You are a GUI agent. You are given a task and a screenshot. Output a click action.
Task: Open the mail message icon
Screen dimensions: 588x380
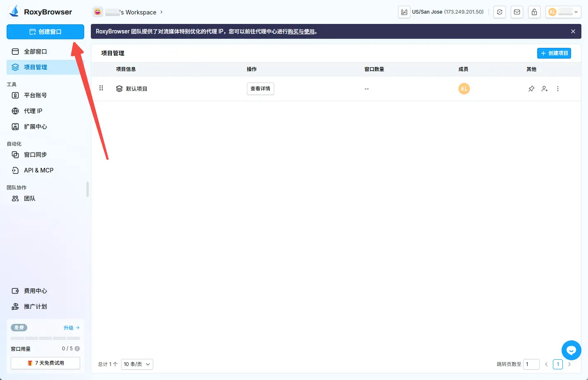[517, 12]
